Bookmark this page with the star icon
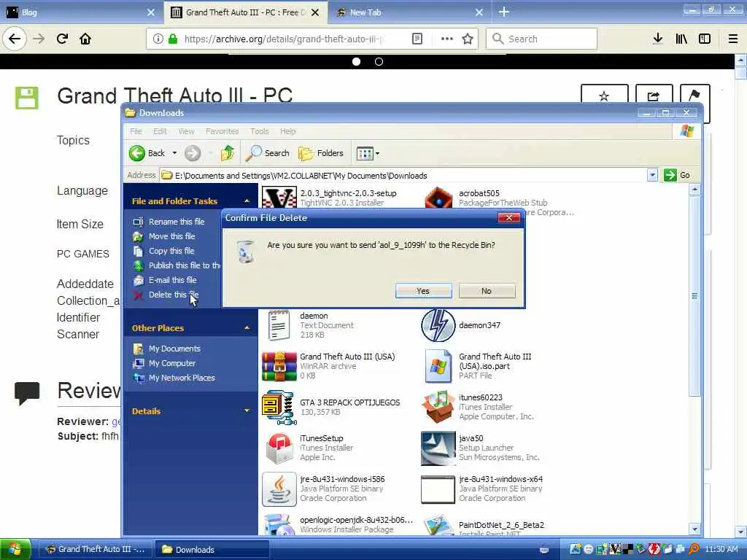747x560 pixels. click(x=468, y=39)
